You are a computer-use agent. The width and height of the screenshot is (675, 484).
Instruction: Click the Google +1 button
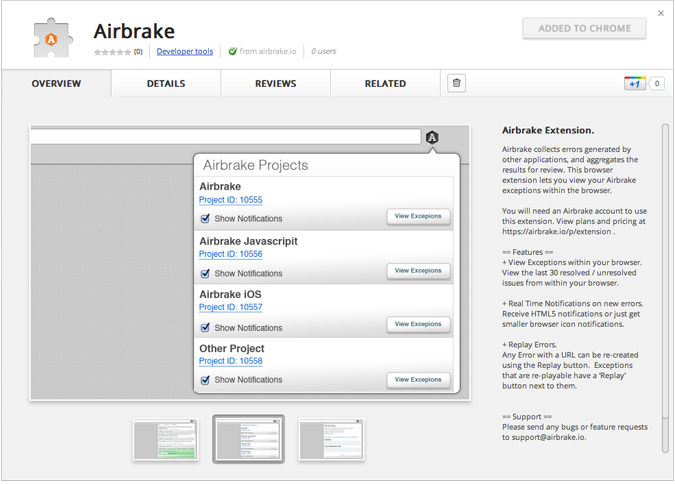pyautogui.click(x=635, y=84)
